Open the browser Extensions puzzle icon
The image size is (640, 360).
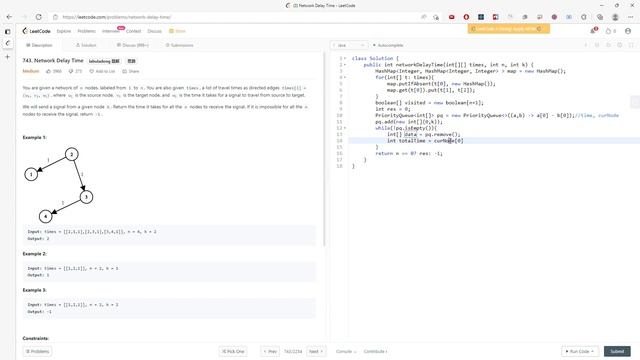(584, 17)
